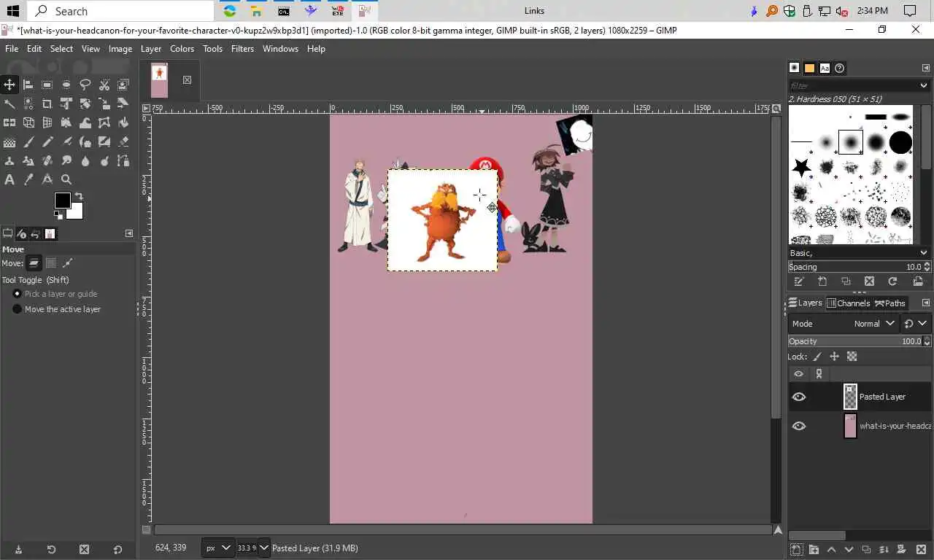Choose the Ellipse Select tool
Screen dimensions: 934x560
[66, 85]
